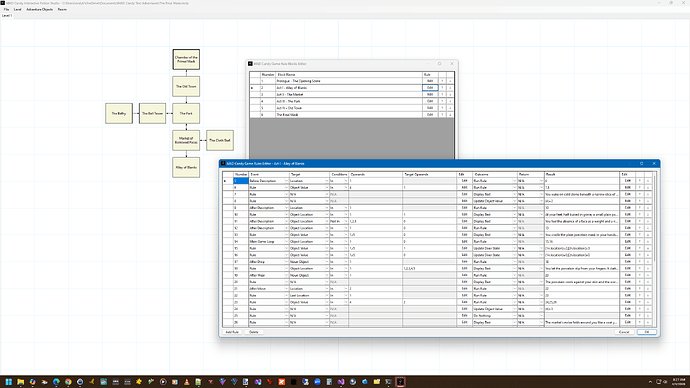Viewport: 690px width, 388px height.
Task: Move the Do Nothing rule down
Action: click(x=648, y=316)
